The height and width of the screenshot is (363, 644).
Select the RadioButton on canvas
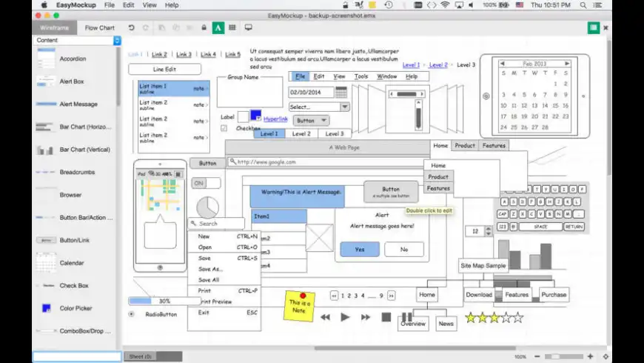point(132,314)
